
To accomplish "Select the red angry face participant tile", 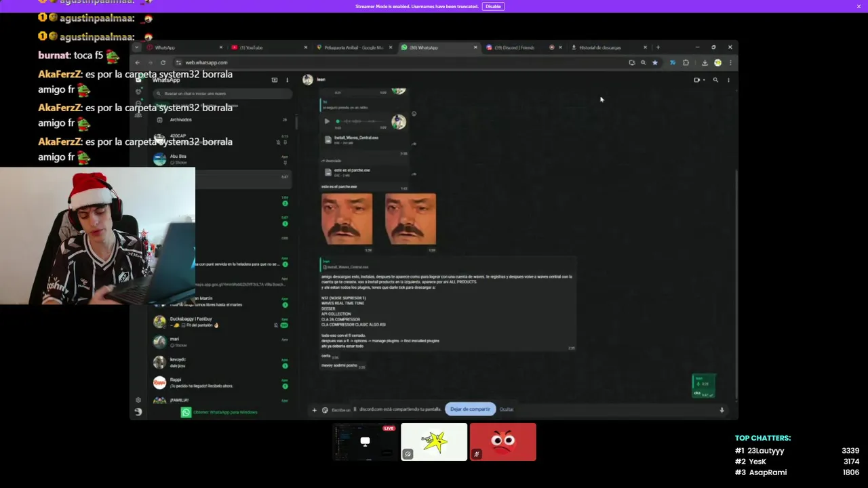I will point(503,442).
